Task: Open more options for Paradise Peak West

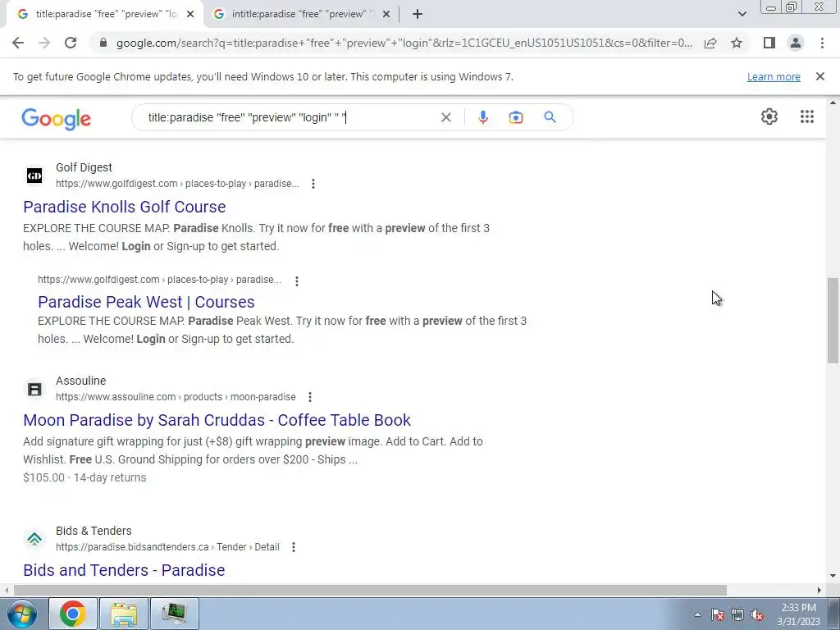Action: coord(297,281)
